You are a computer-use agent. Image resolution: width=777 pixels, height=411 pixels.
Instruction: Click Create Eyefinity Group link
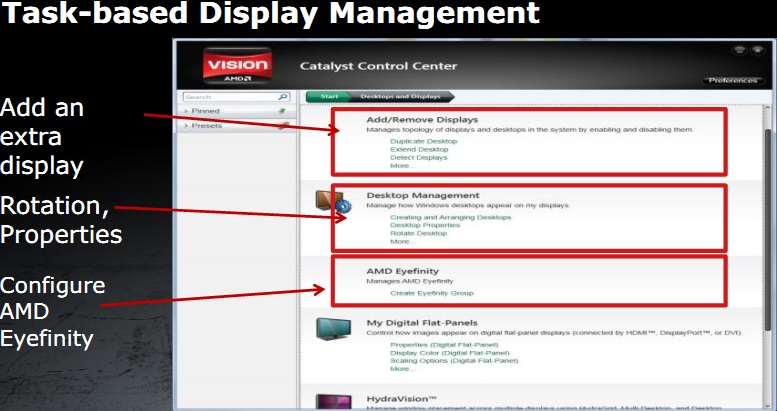432,293
